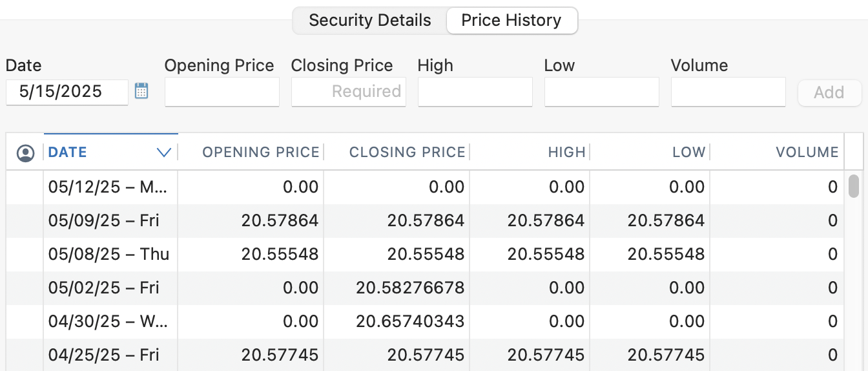
Task: Switch to the Security Details tab
Action: (x=370, y=20)
